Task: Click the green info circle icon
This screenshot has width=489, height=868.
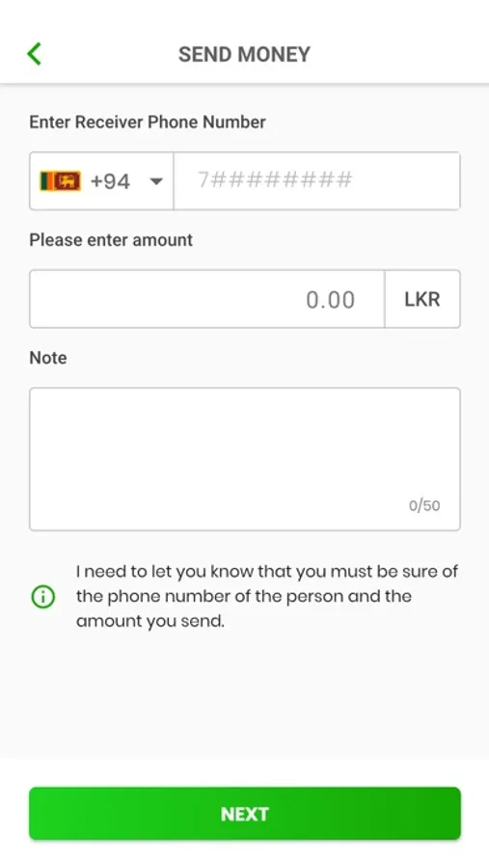Action: [43, 597]
